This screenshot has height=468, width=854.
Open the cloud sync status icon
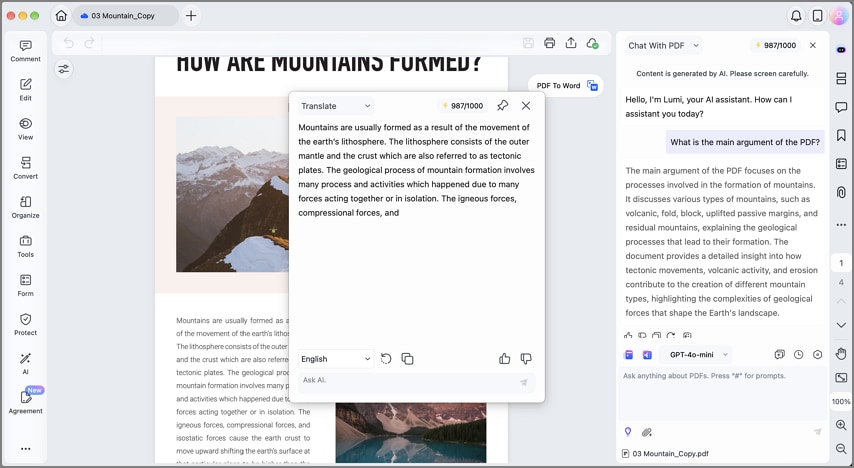click(x=593, y=44)
